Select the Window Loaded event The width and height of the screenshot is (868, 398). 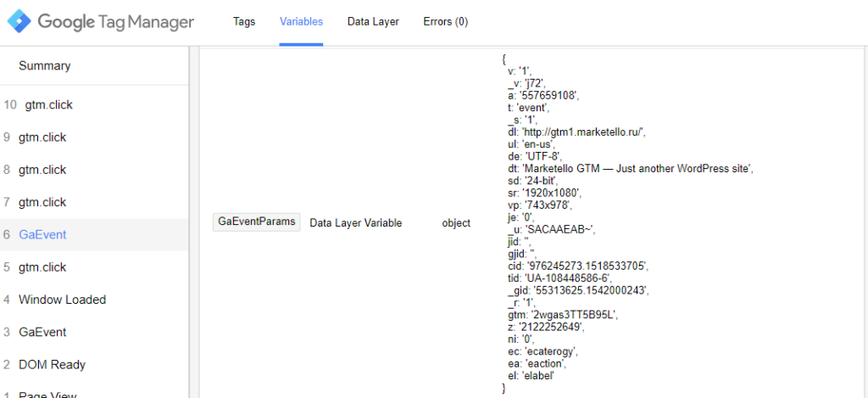62,300
